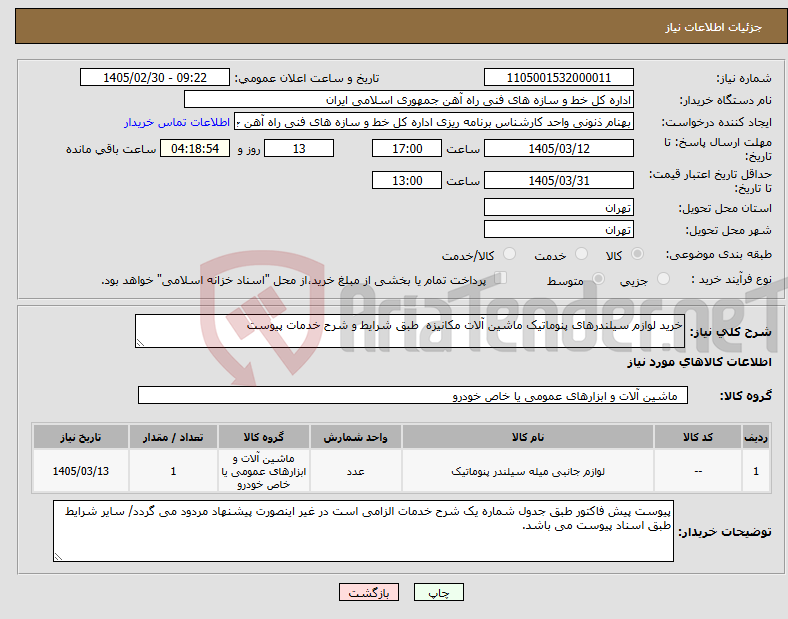
Task: Click the گروه کالا field
Action: (x=413, y=395)
